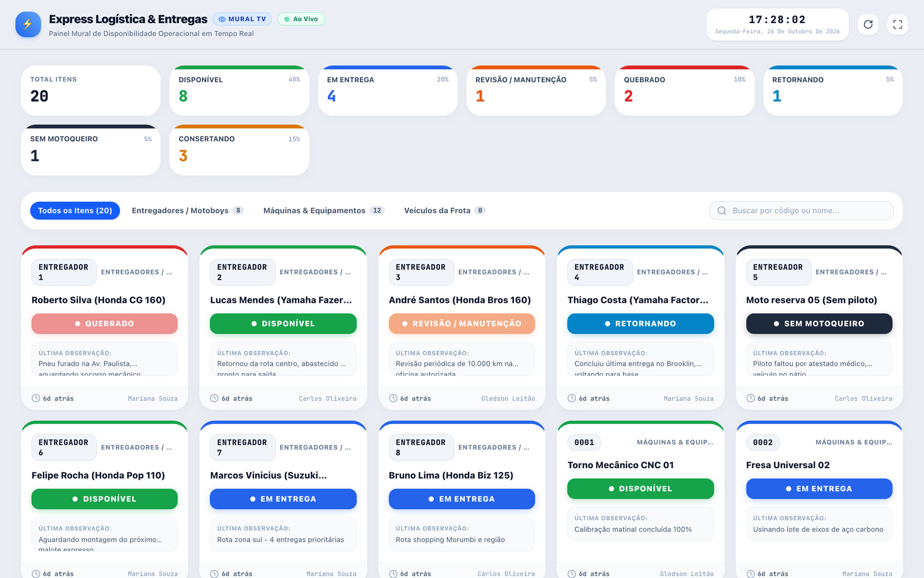Click the Disponível summary card
Screen dimensions: 924x578
pos(239,91)
